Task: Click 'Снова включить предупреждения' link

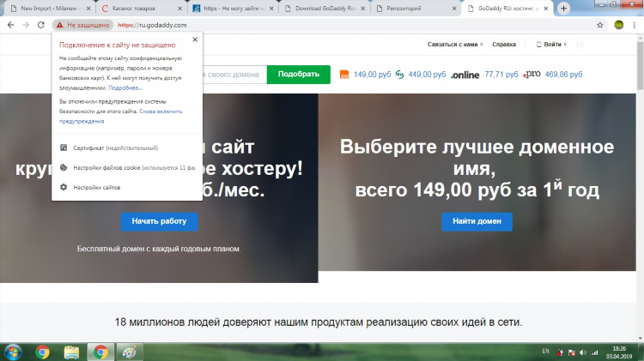Action: (120, 116)
